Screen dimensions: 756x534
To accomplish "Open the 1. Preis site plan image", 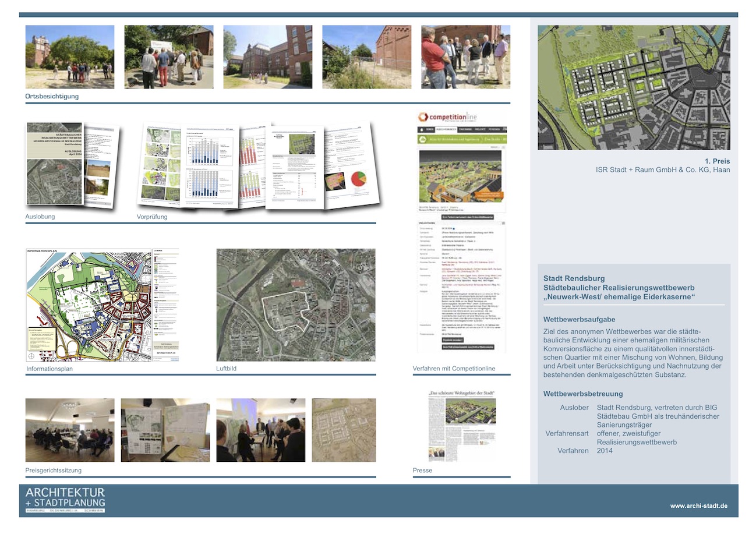I will pos(633,87).
